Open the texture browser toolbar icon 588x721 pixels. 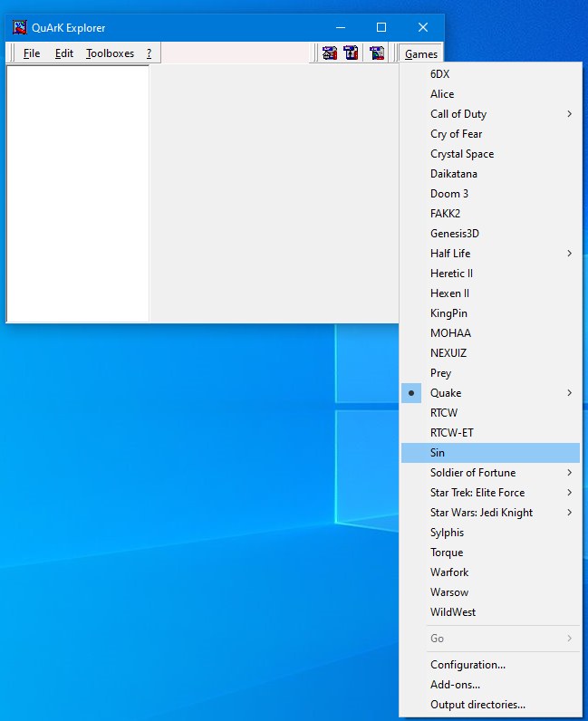377,53
